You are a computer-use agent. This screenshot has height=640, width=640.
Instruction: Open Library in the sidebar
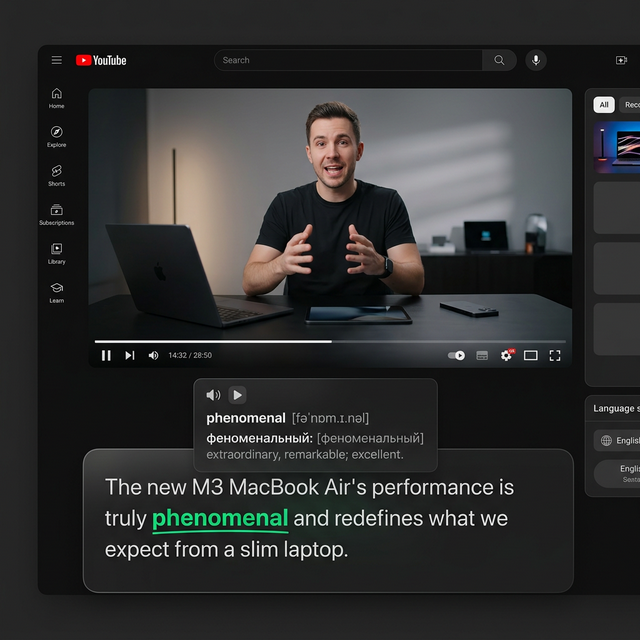[57, 253]
